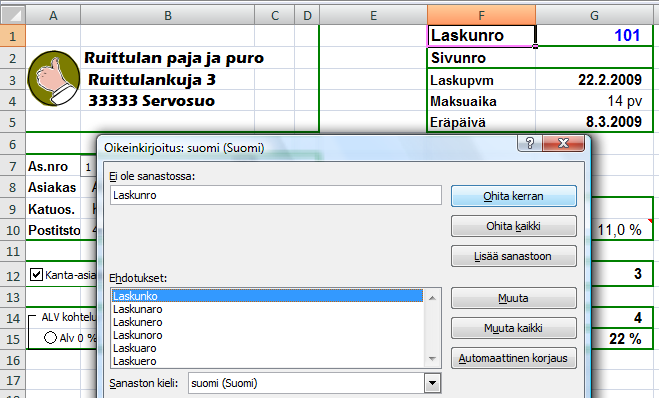Select column F header
This screenshot has width=659, height=398.
pyautogui.click(x=482, y=16)
